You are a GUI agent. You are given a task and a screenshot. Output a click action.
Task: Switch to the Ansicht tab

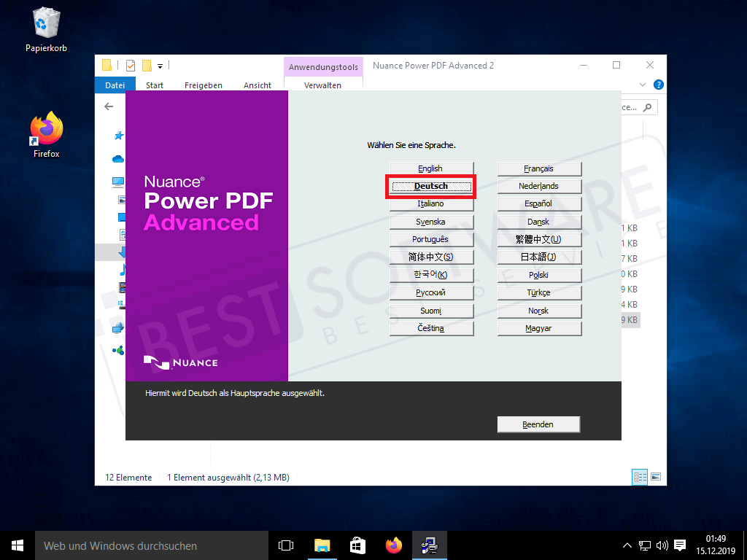coord(257,85)
